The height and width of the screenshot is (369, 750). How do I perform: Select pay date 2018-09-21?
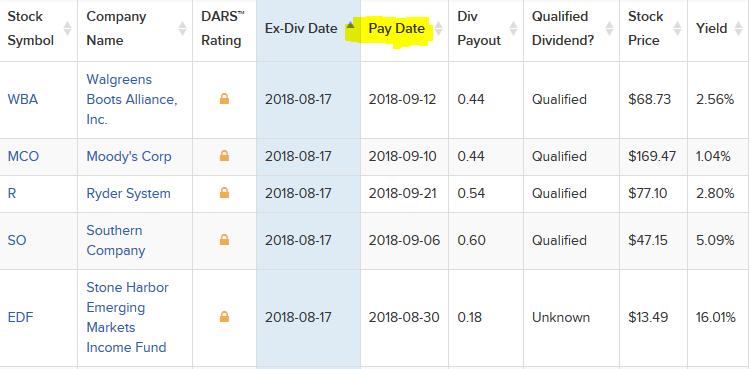point(402,193)
